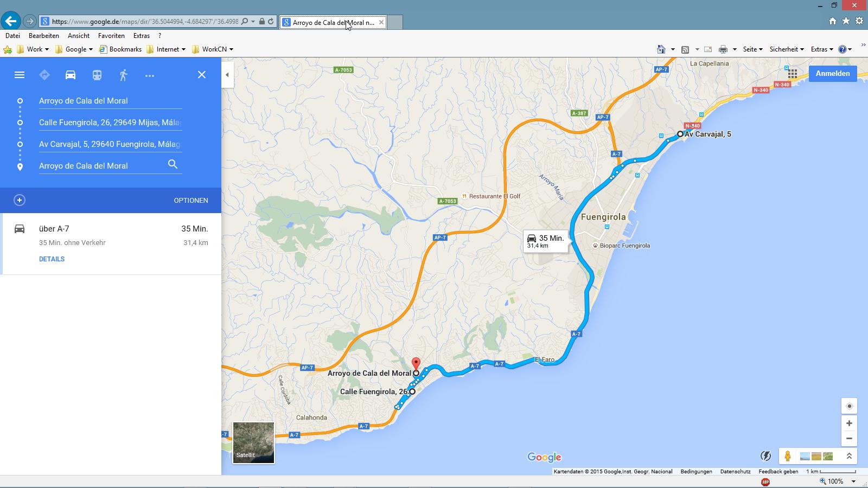Switch to Satellit view thumbnail
868x488 pixels.
253,443
